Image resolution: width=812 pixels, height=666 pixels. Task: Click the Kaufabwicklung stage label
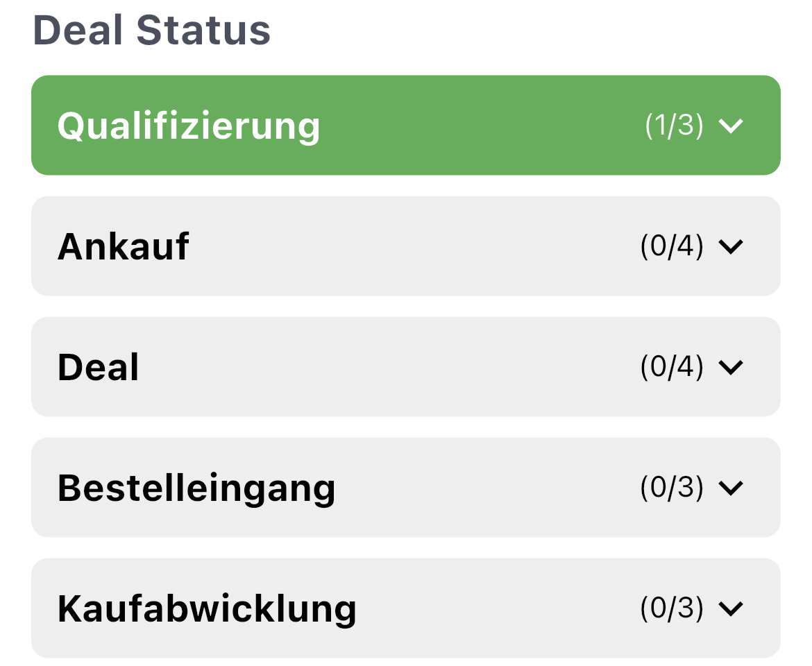(207, 608)
